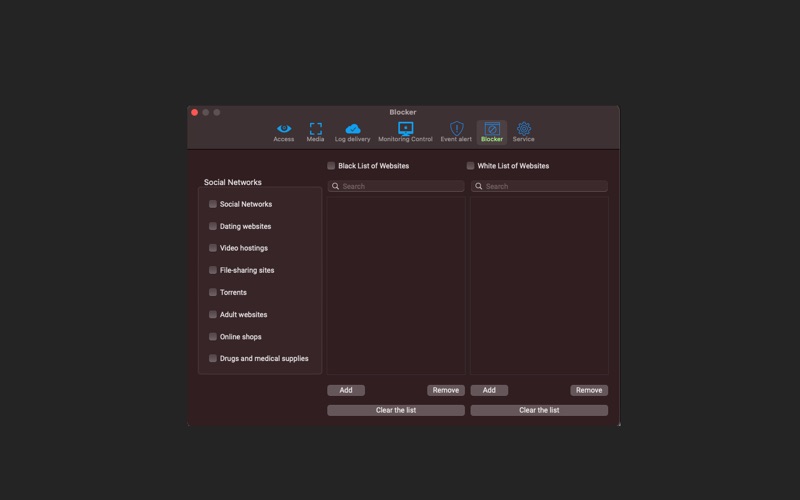Screen dimensions: 800x500
Task: Check the Video hostings checkbox
Action: click(x=213, y=248)
